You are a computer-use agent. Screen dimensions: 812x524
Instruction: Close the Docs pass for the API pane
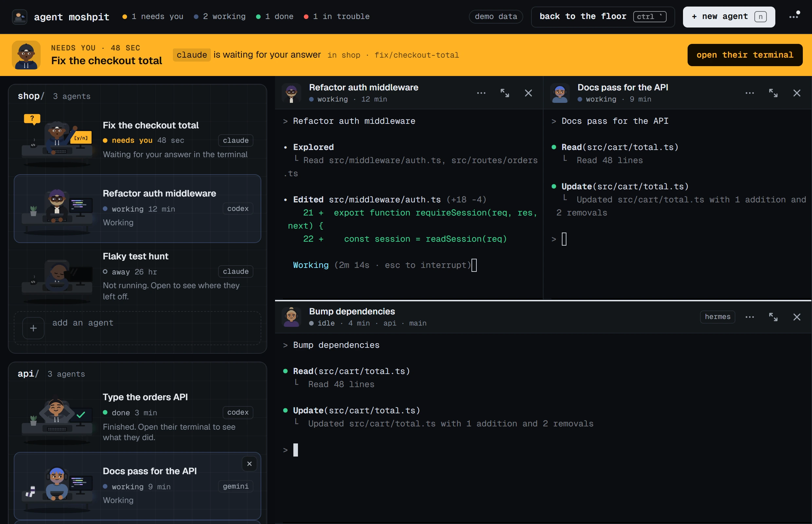click(797, 93)
